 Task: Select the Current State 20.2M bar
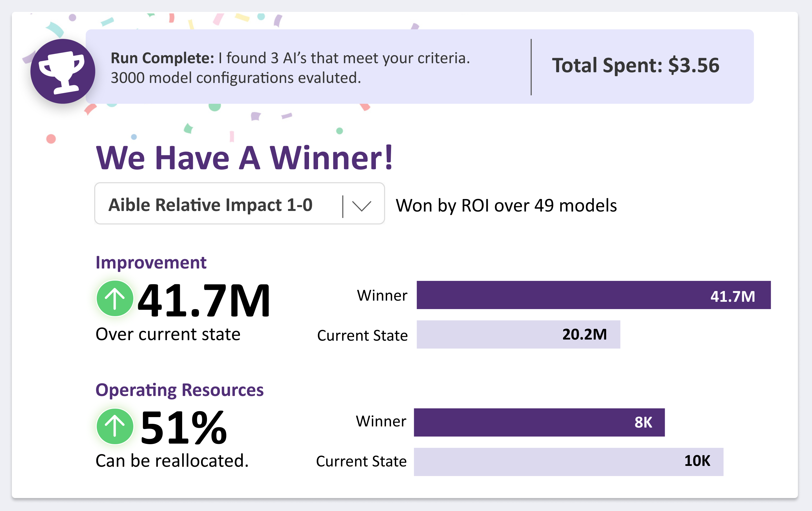tap(518, 334)
